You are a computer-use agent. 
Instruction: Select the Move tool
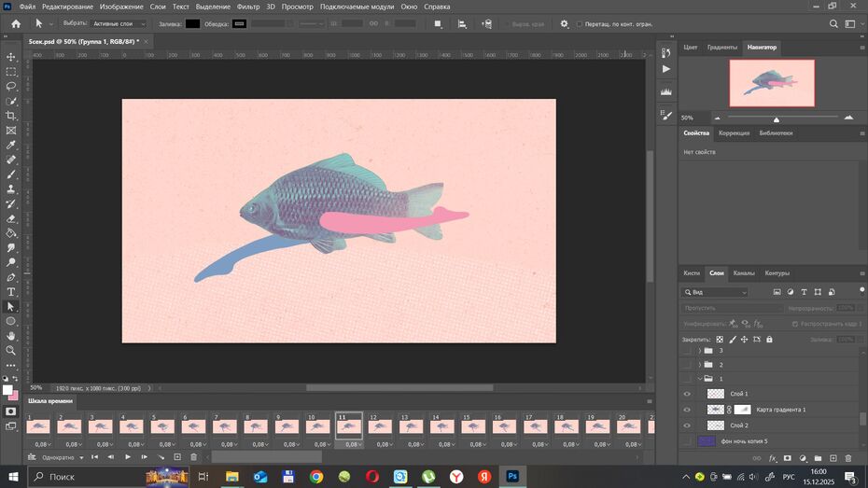coord(11,57)
